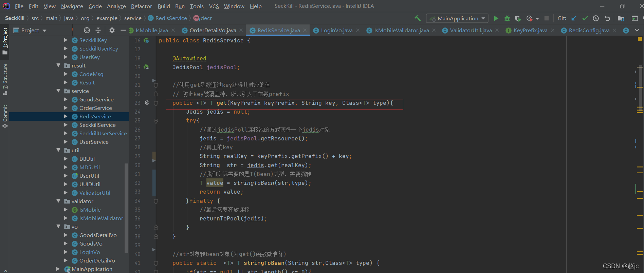Click the 'example' breadcrumb
Image resolution: width=644 pixels, height=273 pixels.
(107, 18)
